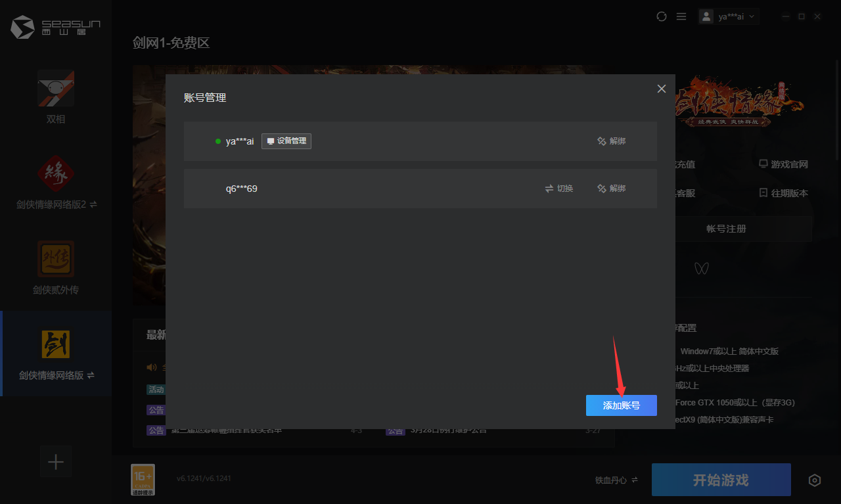Click the speaker announcement icon
The width and height of the screenshot is (841, 504).
tap(152, 367)
